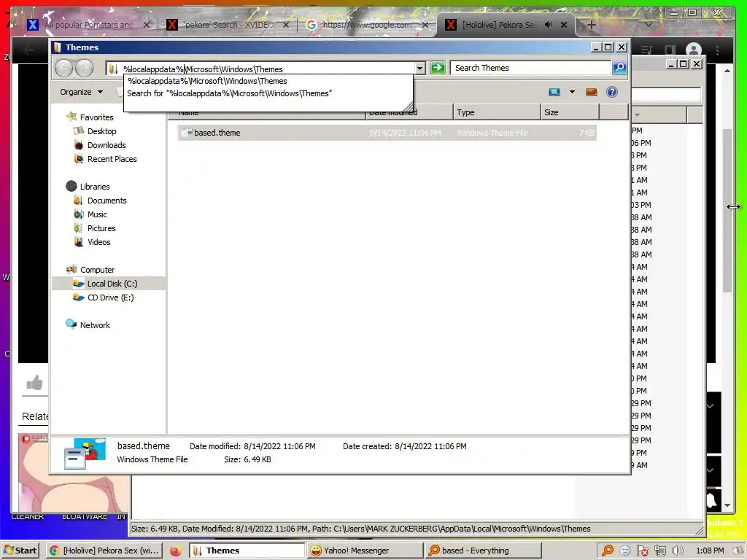This screenshot has height=560, width=747.
Task: Click the Firefox icon on the taskbar
Action: click(175, 551)
